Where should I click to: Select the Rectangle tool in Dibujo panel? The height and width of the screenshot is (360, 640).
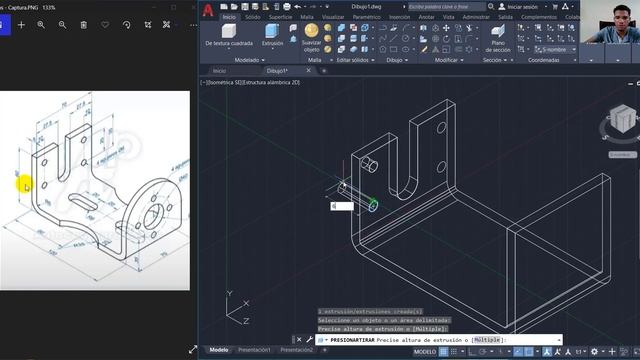tap(394, 49)
